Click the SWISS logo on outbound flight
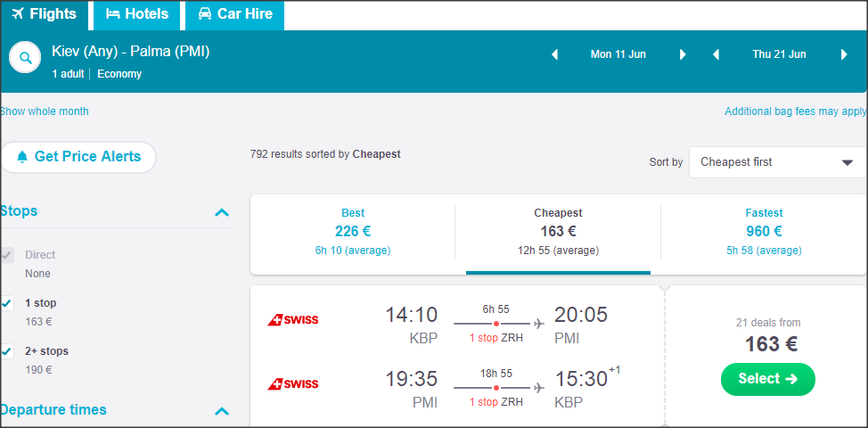This screenshot has width=868, height=428. 293,319
